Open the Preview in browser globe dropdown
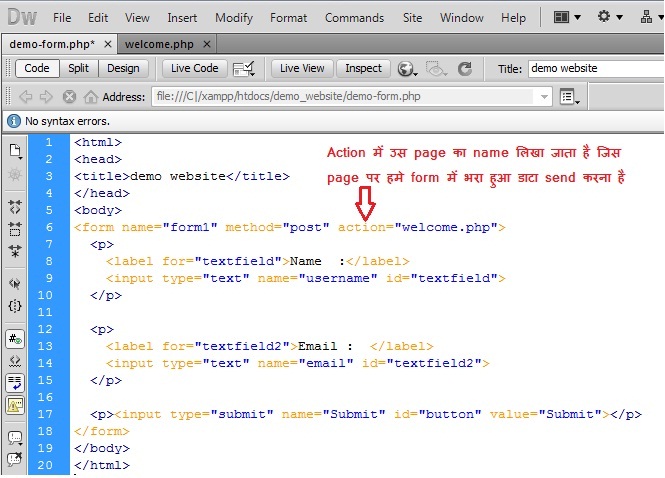The image size is (665, 478). (x=407, y=69)
